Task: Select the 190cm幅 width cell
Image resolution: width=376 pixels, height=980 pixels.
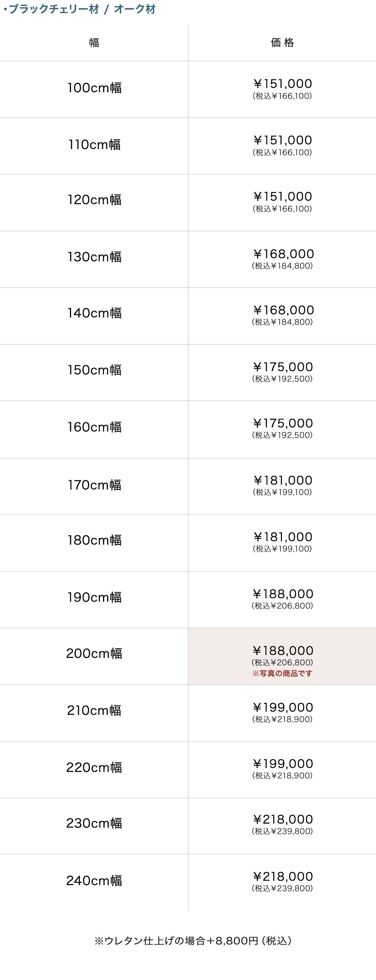Action: [94, 597]
